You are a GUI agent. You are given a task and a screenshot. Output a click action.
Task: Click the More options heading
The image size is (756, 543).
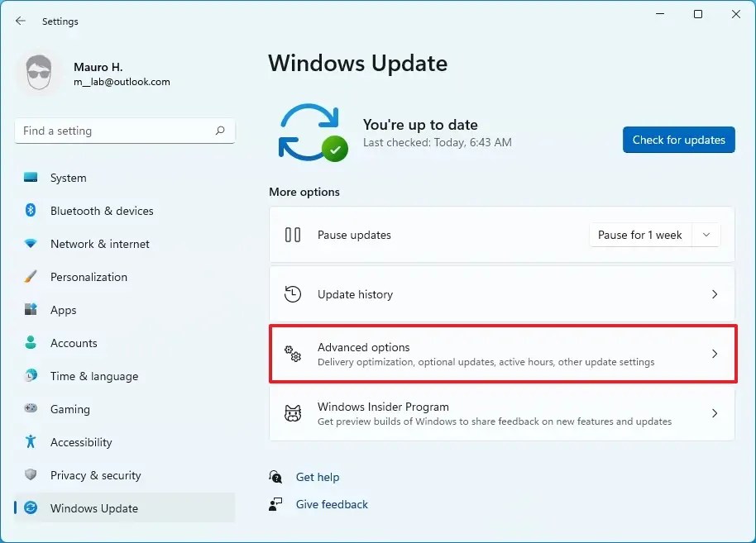pos(304,192)
